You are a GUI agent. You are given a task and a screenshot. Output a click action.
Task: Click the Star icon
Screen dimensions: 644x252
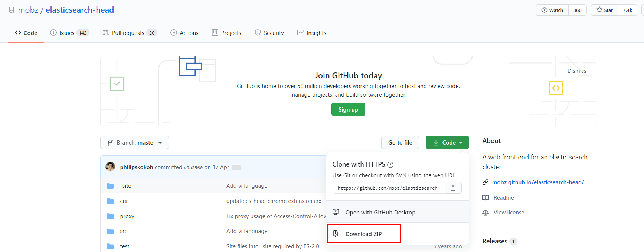point(599,10)
